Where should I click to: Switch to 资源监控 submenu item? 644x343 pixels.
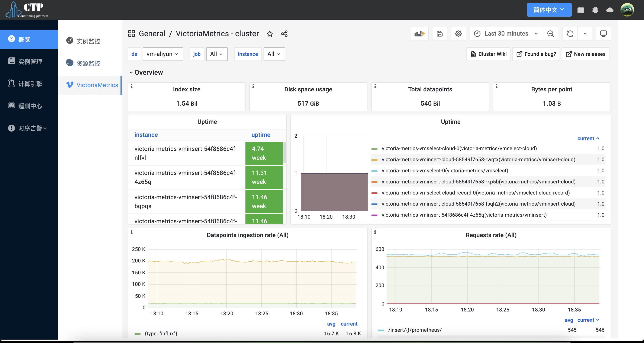click(90, 63)
